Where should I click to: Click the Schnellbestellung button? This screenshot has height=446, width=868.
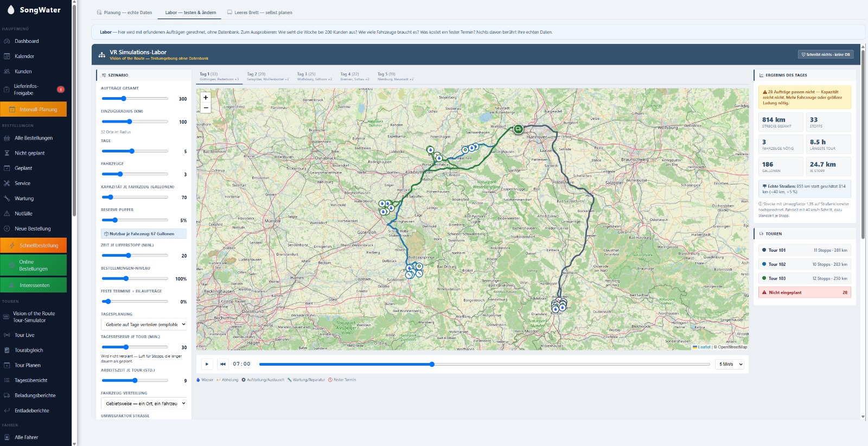pyautogui.click(x=34, y=245)
